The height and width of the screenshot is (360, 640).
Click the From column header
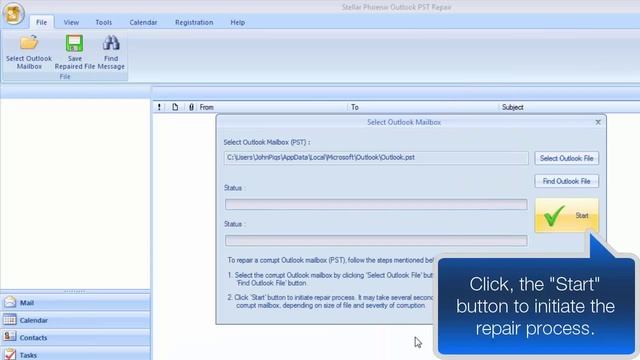coord(207,107)
